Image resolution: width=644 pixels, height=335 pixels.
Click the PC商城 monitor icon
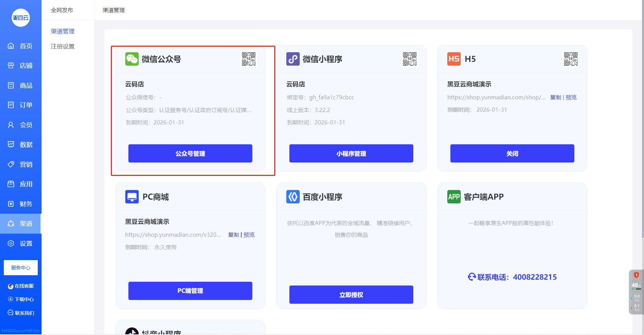point(132,197)
